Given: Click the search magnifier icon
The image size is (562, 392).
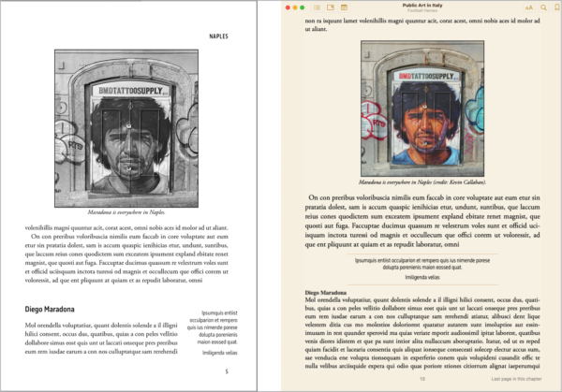Looking at the screenshot, I should click(543, 7).
